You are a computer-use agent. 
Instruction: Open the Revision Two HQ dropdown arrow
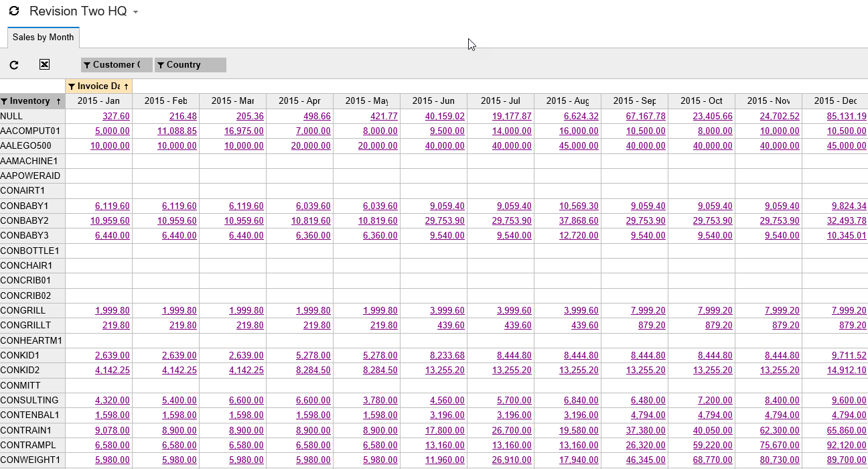[x=135, y=12]
